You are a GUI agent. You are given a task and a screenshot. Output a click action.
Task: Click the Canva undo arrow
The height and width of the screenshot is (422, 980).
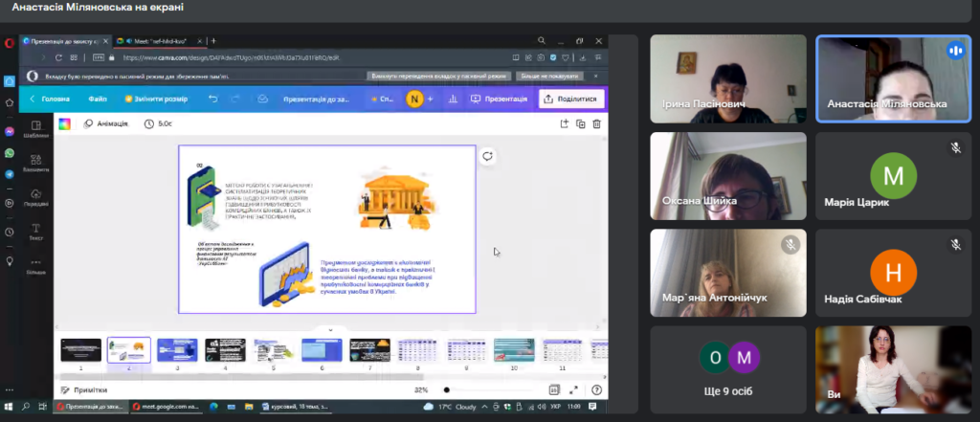213,99
